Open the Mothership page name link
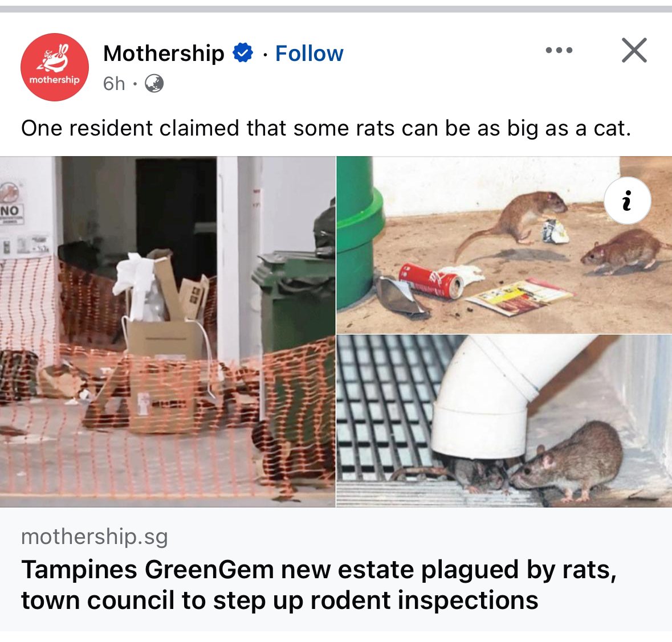Viewport: 672px width, 642px height. (x=164, y=53)
